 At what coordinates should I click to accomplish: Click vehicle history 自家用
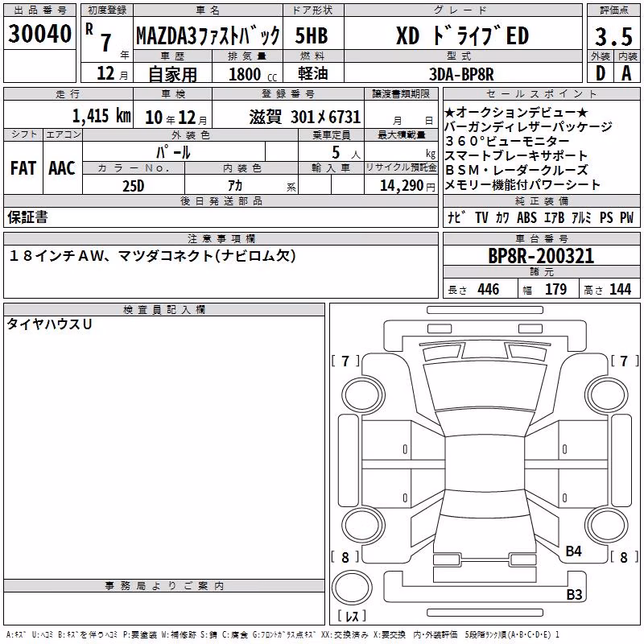click(x=172, y=74)
